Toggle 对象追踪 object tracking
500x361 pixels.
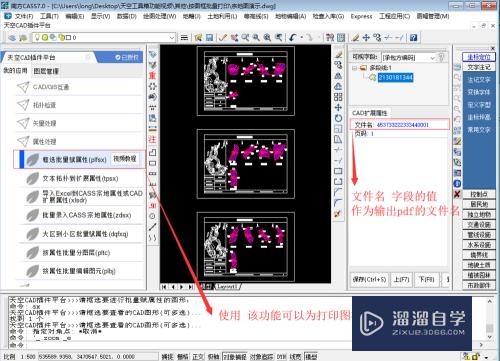(262, 357)
